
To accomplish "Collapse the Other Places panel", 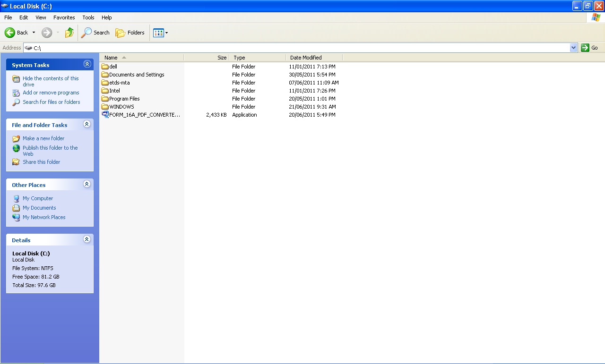I will pyautogui.click(x=87, y=184).
